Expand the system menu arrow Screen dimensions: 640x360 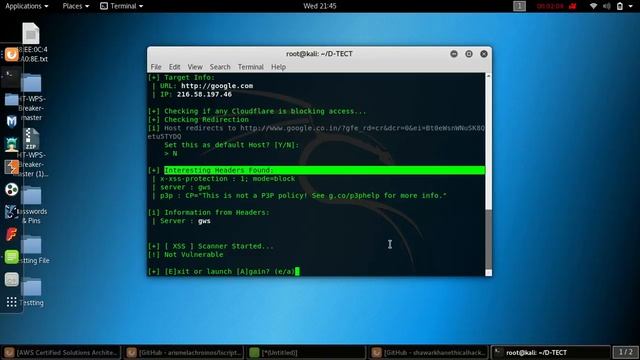tap(631, 6)
